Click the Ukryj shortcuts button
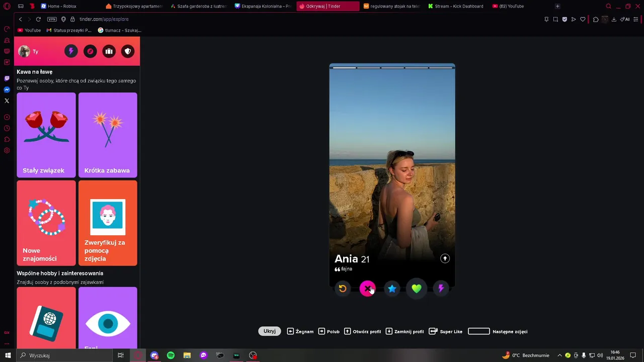 270,331
